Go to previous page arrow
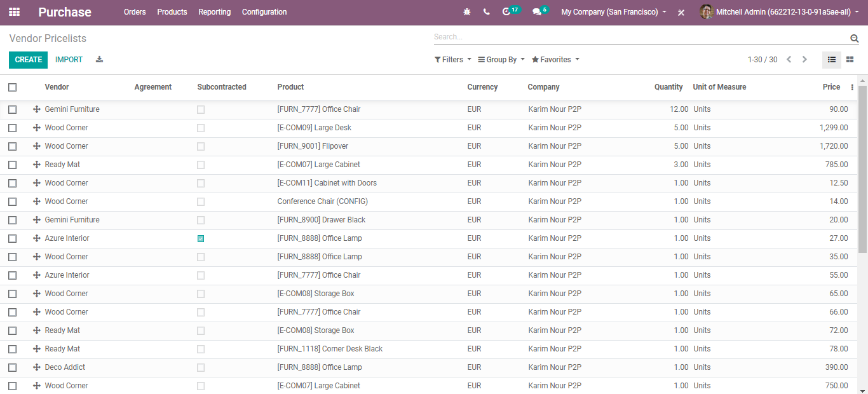 pos(789,60)
